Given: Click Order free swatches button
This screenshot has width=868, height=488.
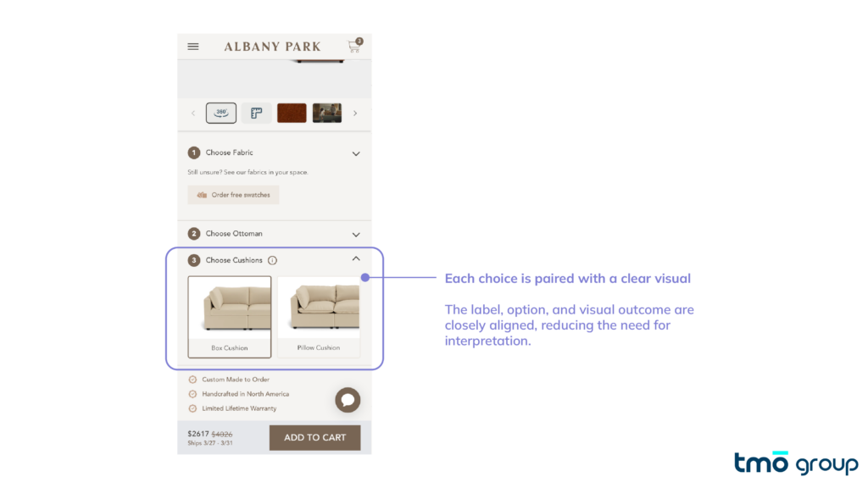Looking at the screenshot, I should [x=233, y=195].
